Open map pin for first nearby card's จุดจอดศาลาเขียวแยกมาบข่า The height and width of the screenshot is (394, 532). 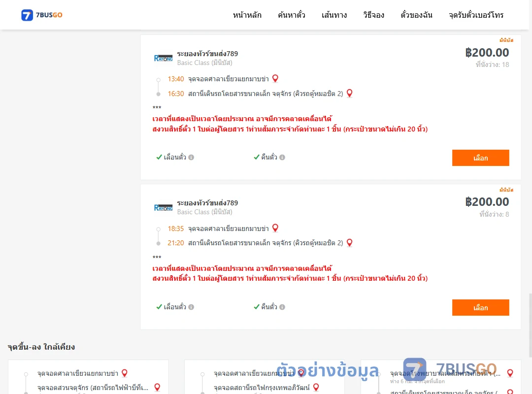125,373
